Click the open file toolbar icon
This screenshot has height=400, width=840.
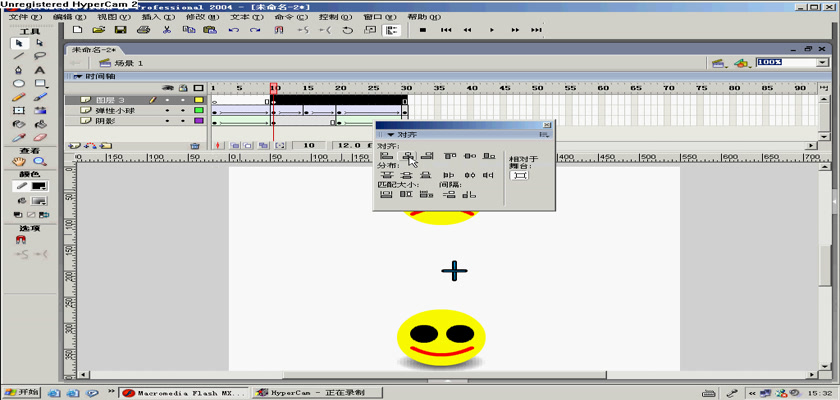98,30
